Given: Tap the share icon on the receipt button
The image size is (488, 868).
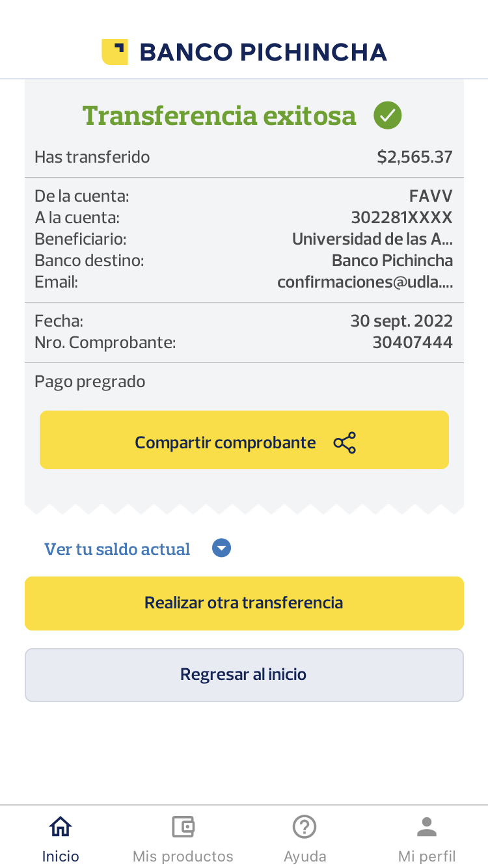Looking at the screenshot, I should 345,442.
